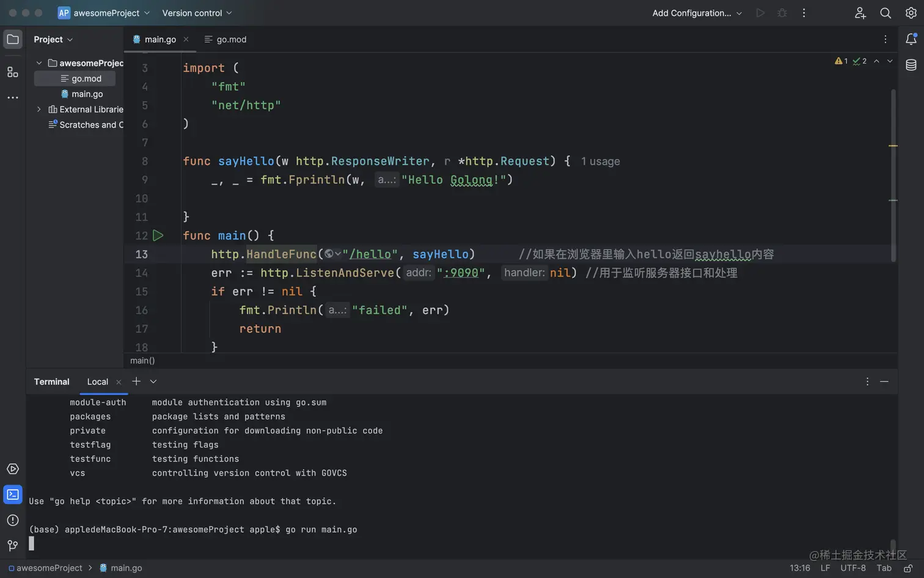Toggle read-only lock in status bar

(908, 568)
